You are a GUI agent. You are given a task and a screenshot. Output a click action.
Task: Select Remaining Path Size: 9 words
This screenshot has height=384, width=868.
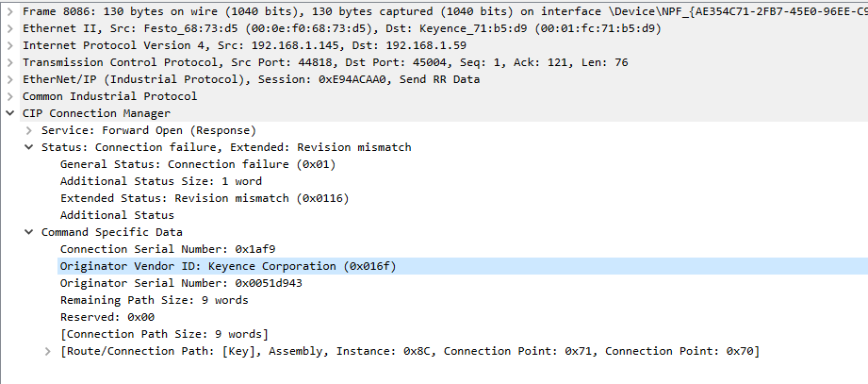click(x=154, y=300)
